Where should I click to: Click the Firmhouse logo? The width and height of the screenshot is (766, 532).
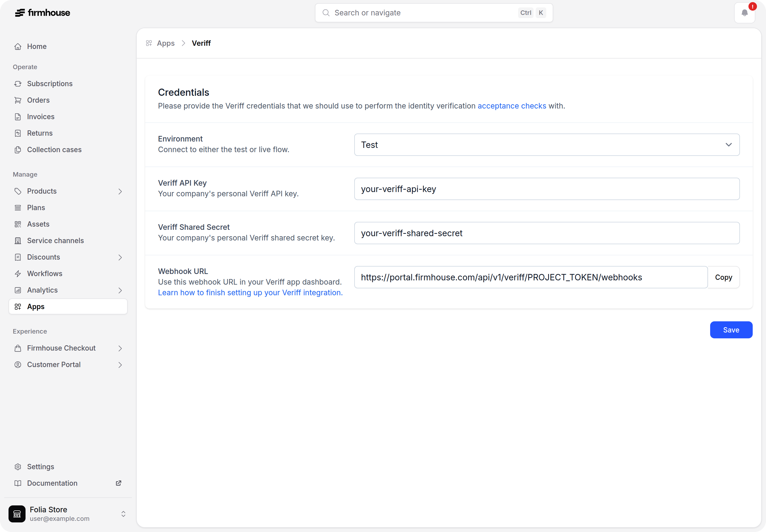(42, 13)
